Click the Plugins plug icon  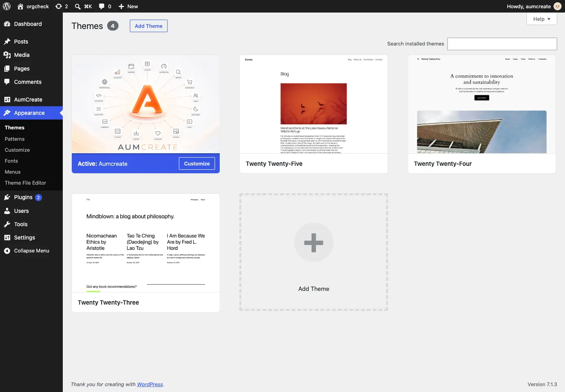pyautogui.click(x=7, y=197)
